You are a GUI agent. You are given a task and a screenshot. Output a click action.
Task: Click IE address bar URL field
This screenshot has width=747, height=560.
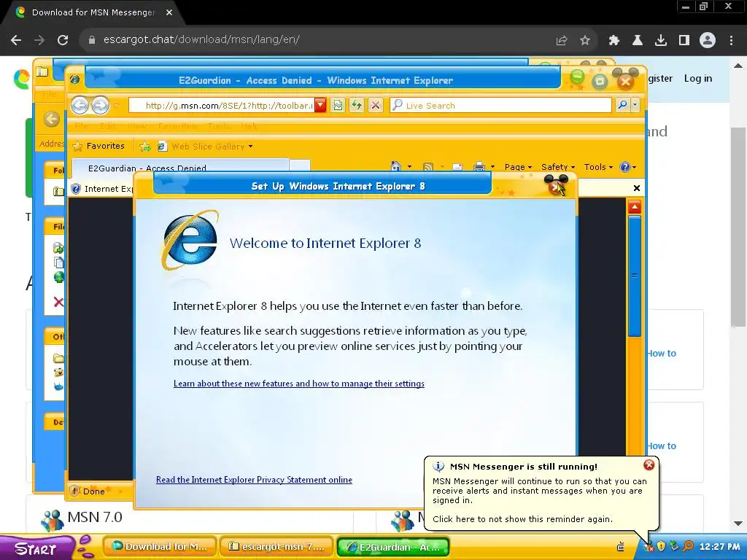click(x=222, y=105)
